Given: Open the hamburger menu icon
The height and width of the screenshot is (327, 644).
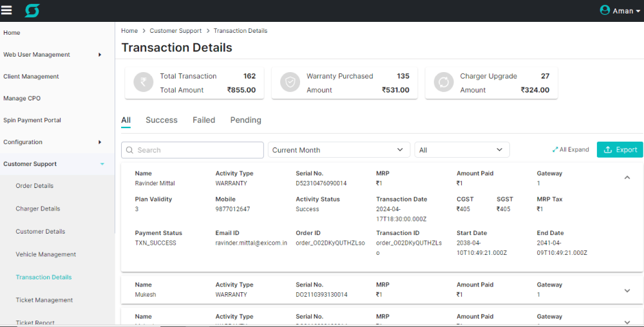Looking at the screenshot, I should [7, 10].
